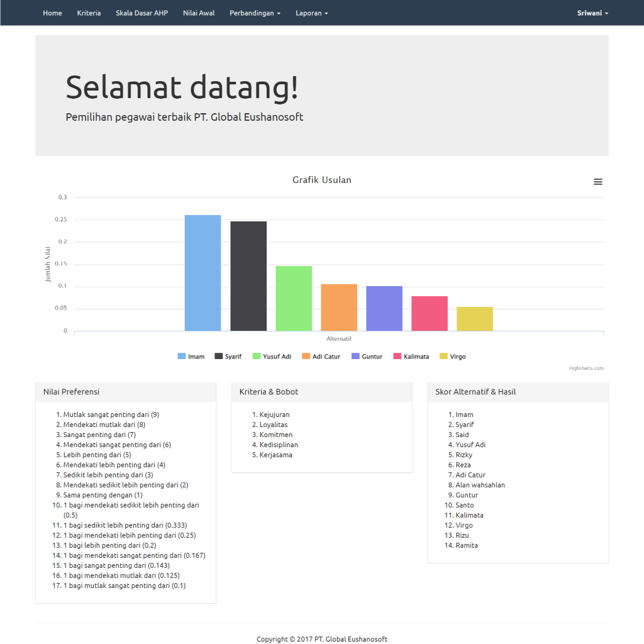The height and width of the screenshot is (644, 644).
Task: Open the Nilai Awal page
Action: (x=199, y=13)
